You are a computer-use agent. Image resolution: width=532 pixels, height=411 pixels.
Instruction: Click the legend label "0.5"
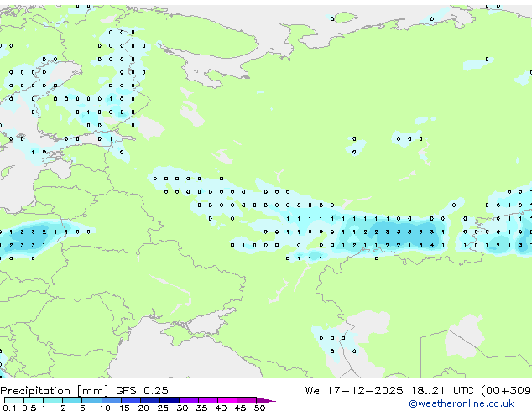[29, 408]
